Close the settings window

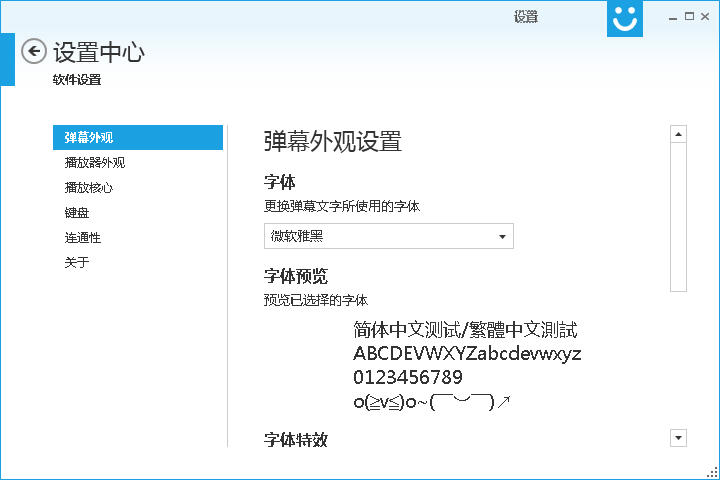tap(706, 16)
